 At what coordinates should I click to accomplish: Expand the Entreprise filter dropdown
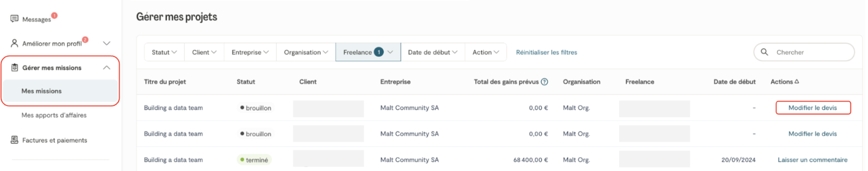[250, 52]
